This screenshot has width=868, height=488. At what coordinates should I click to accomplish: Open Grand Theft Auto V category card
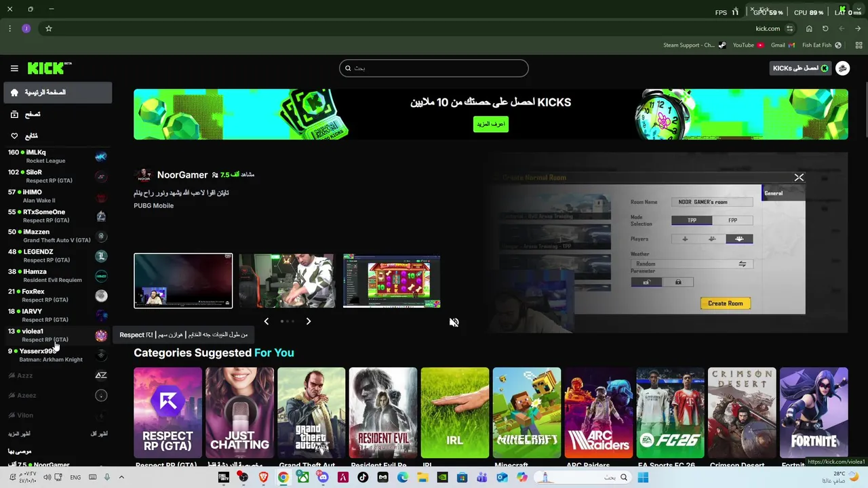[311, 413]
